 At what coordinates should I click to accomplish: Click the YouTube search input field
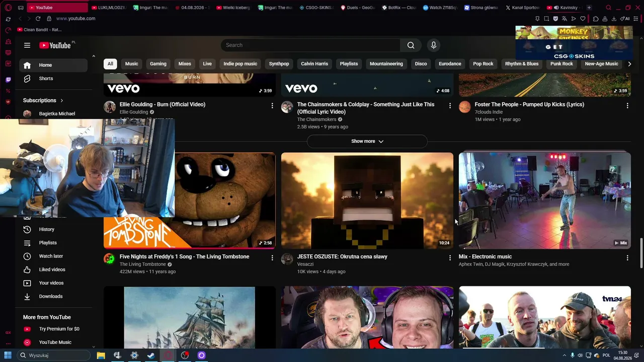pos(310,45)
